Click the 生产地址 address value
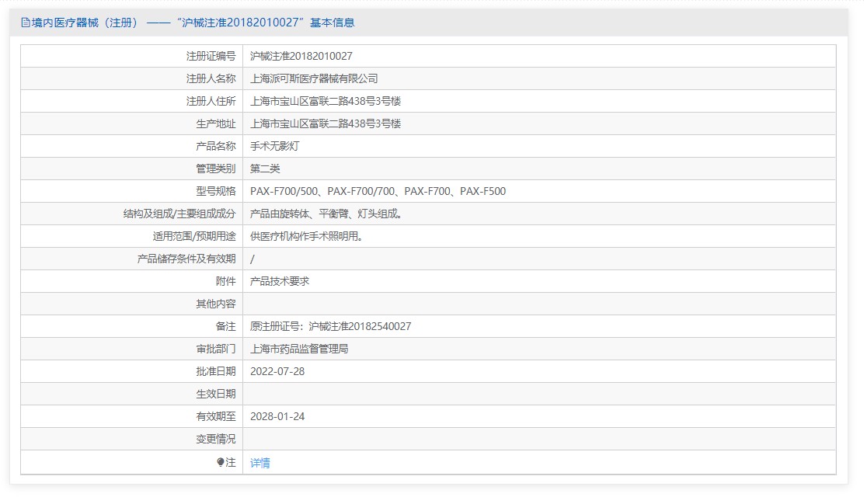This screenshot has height=504, width=864. (x=326, y=124)
